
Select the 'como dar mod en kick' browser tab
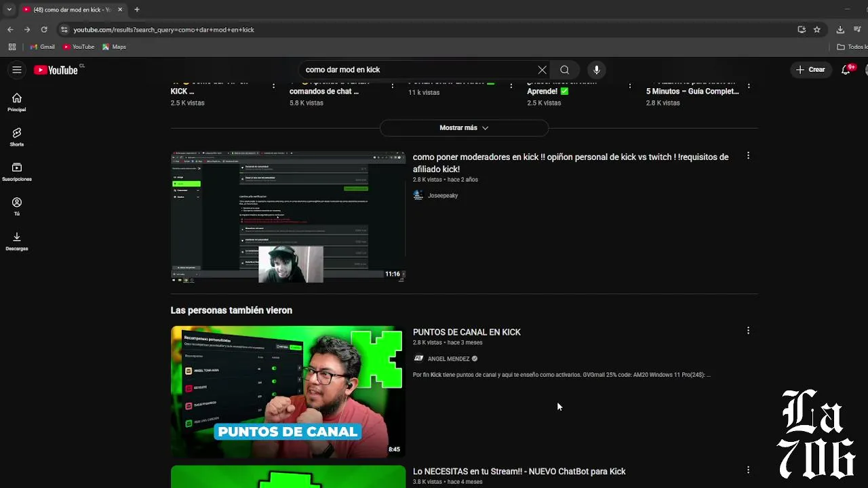click(x=73, y=9)
